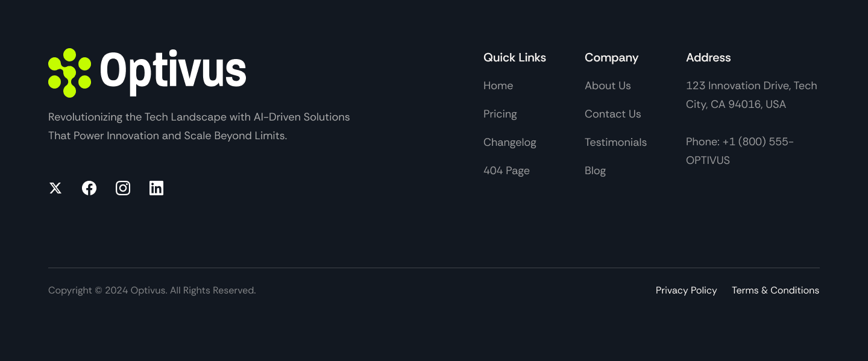The image size is (868, 361).
Task: Select the Quick Links column heading
Action: pos(514,57)
